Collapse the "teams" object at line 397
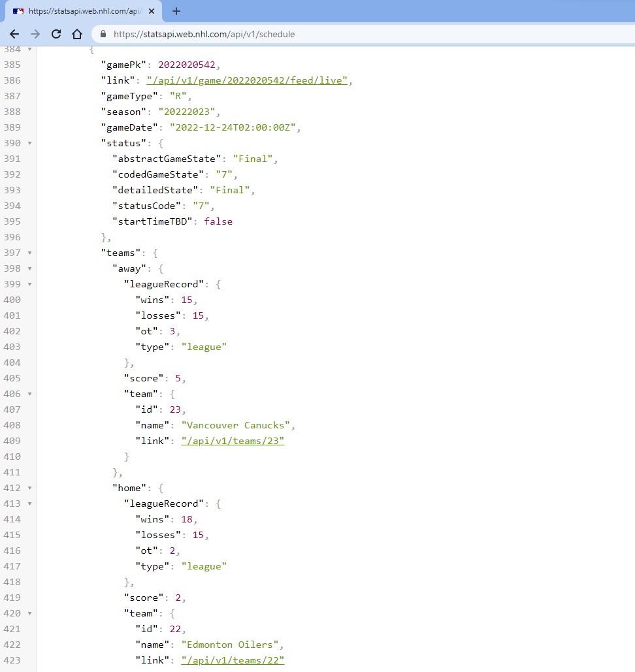 30,253
